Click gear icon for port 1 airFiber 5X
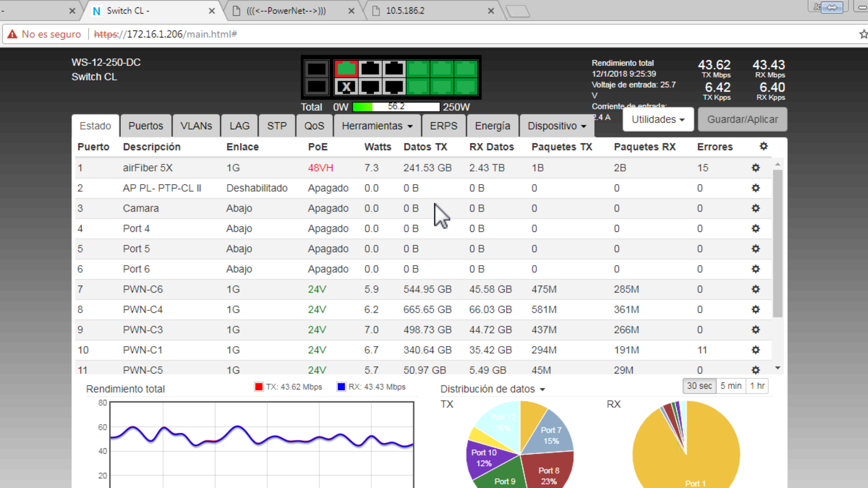Image resolution: width=868 pixels, height=488 pixels. (x=755, y=168)
